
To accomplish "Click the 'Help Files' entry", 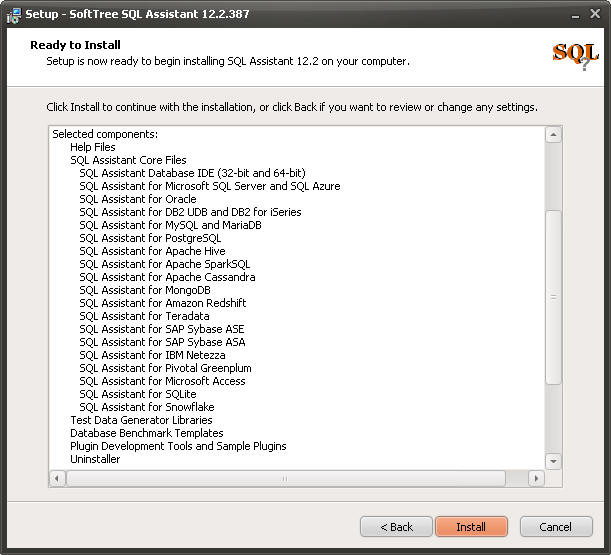I will pyautogui.click(x=93, y=147).
